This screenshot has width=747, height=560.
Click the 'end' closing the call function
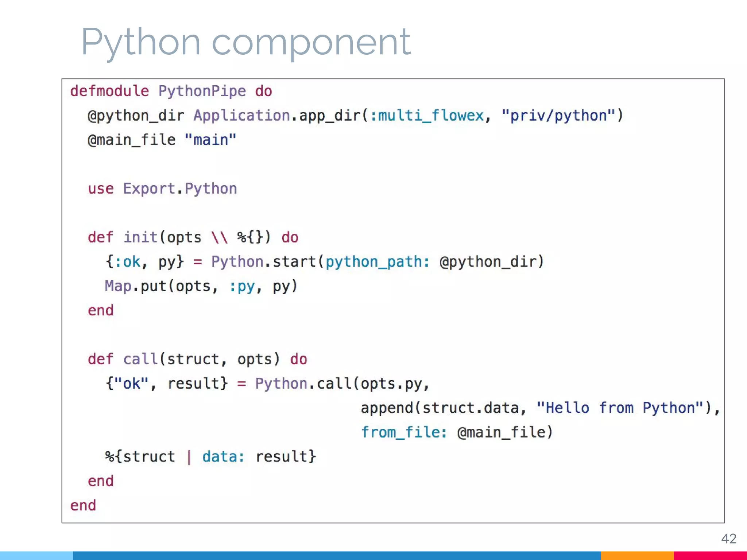[x=101, y=481]
